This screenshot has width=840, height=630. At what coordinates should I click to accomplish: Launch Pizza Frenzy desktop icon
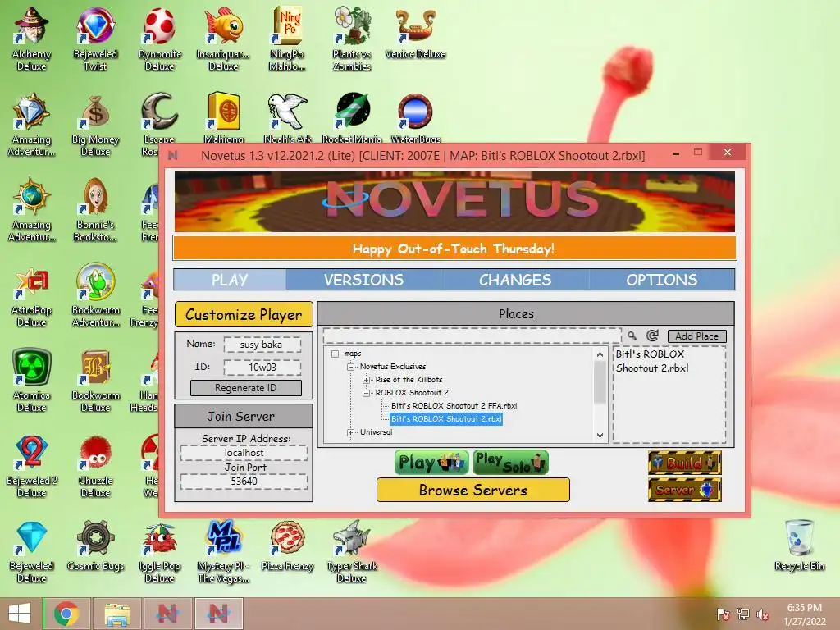coord(288,546)
